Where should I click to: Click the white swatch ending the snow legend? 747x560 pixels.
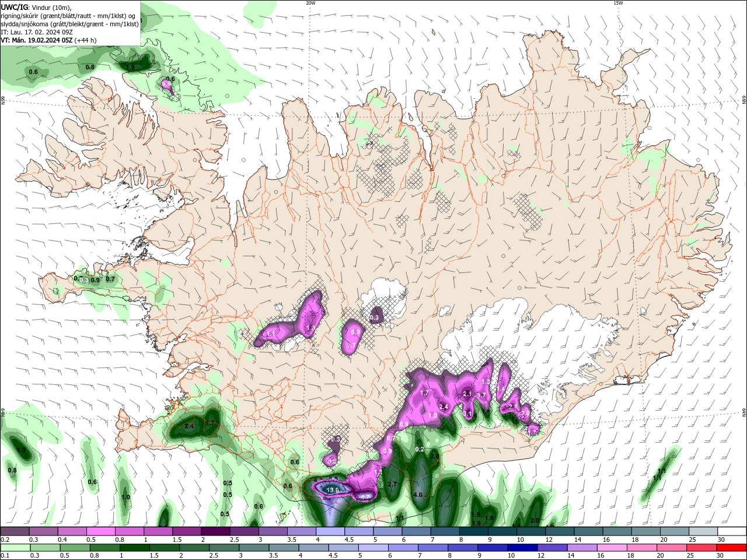click(x=731, y=531)
